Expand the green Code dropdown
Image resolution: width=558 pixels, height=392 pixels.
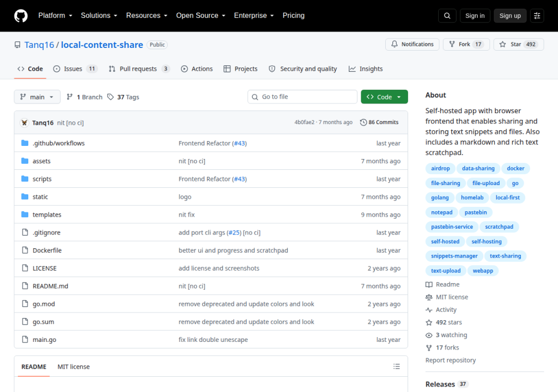pyautogui.click(x=384, y=97)
